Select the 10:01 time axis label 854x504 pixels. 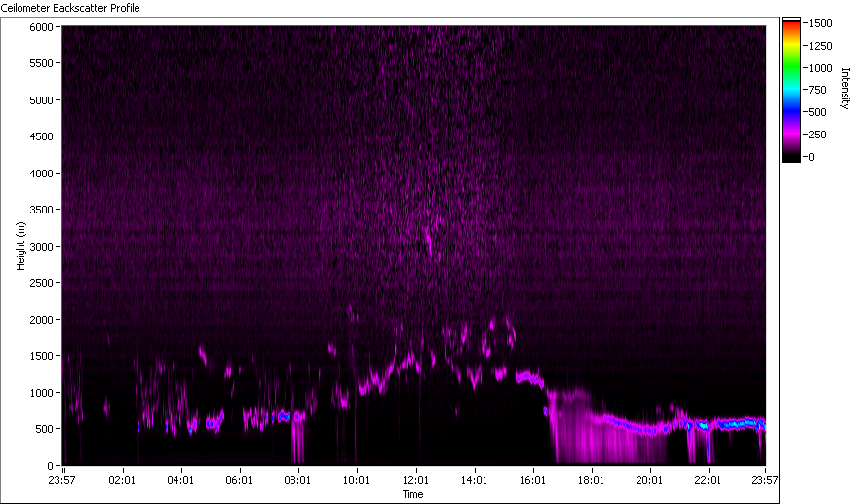[x=356, y=480]
